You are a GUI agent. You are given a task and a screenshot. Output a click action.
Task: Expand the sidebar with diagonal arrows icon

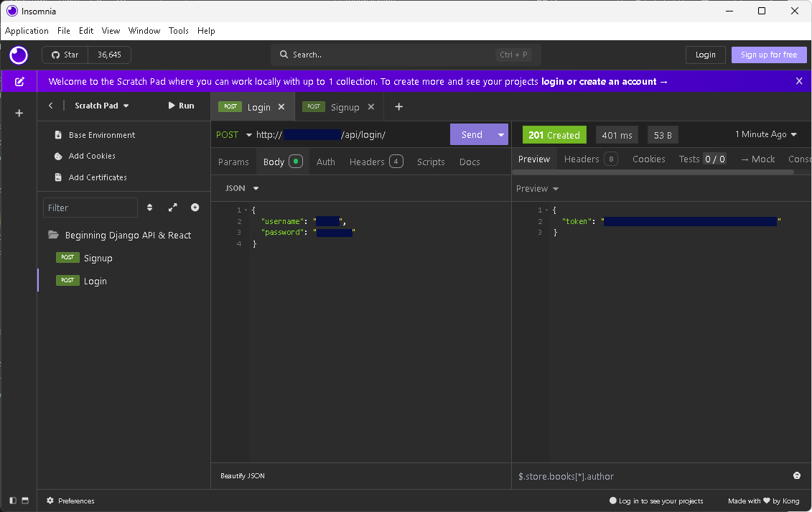click(172, 207)
